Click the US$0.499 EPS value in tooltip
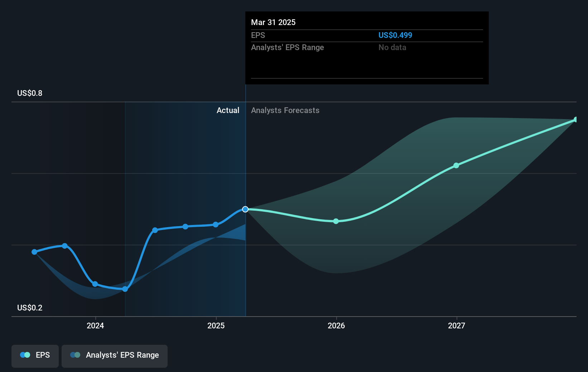Screen dimensions: 588x372 coord(395,35)
